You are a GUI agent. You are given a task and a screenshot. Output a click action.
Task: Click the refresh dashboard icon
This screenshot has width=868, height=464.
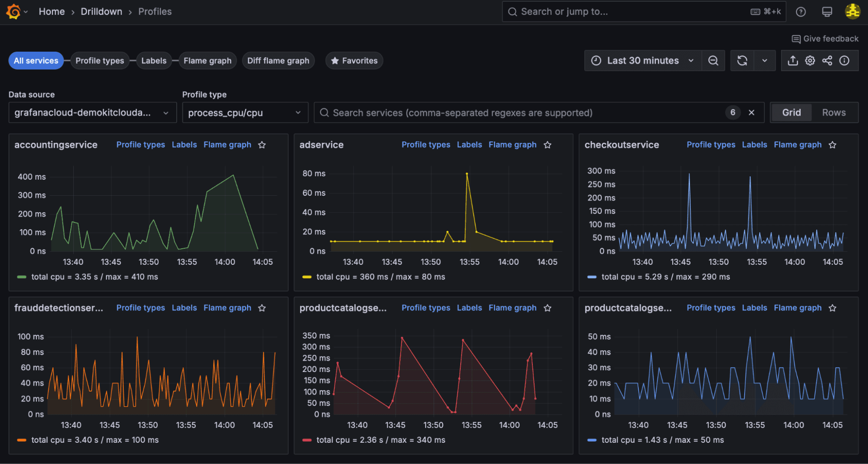pyautogui.click(x=742, y=60)
